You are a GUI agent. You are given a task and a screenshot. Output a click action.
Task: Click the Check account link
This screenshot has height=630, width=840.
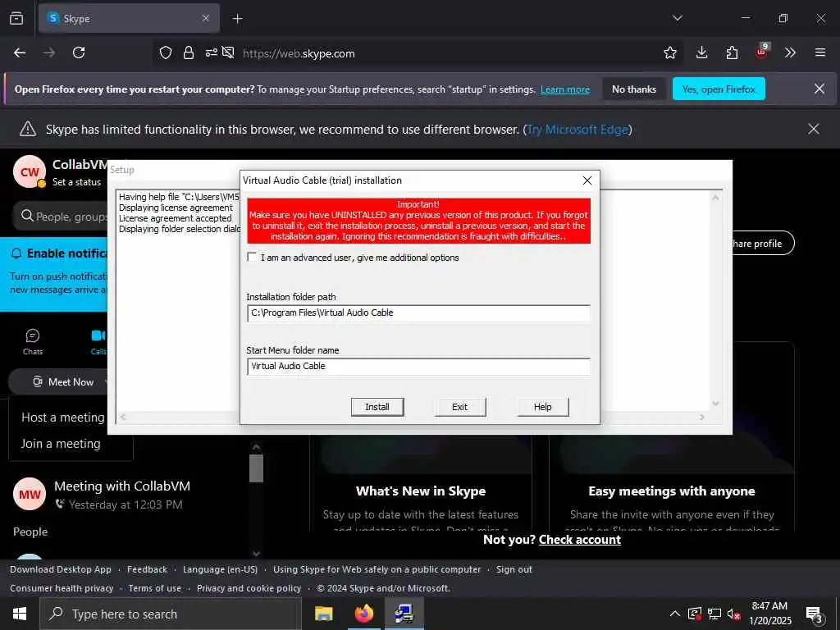[x=580, y=540]
